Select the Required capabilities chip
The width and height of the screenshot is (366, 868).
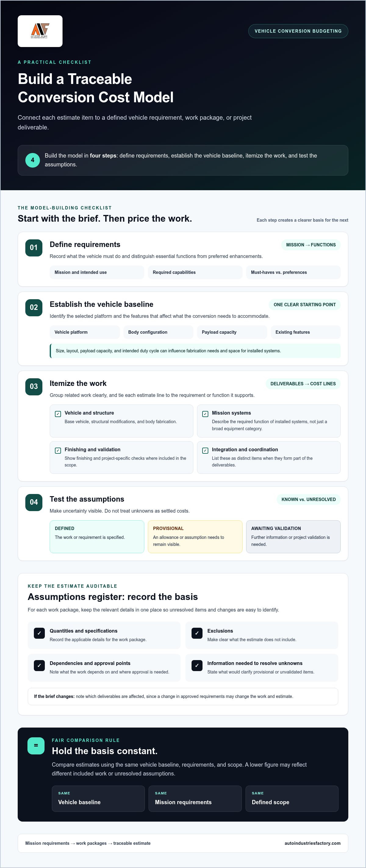195,272
